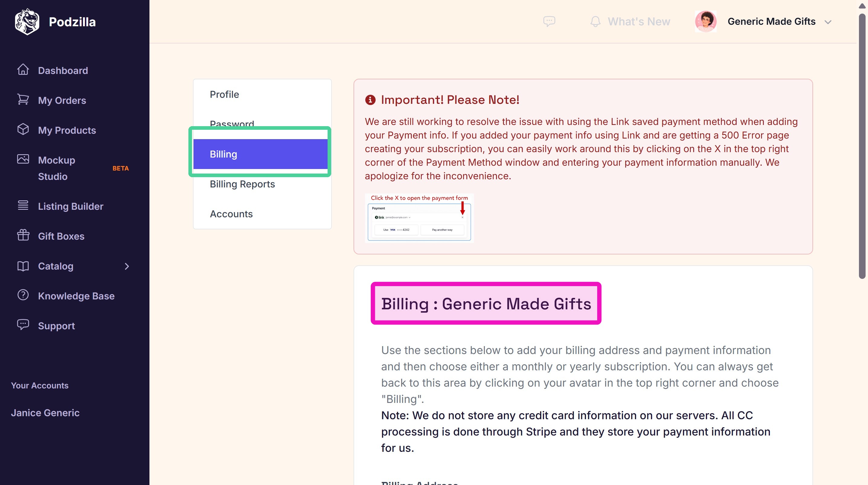Click the Gift Boxes present icon
Viewport: 868px width, 485px height.
(x=23, y=235)
